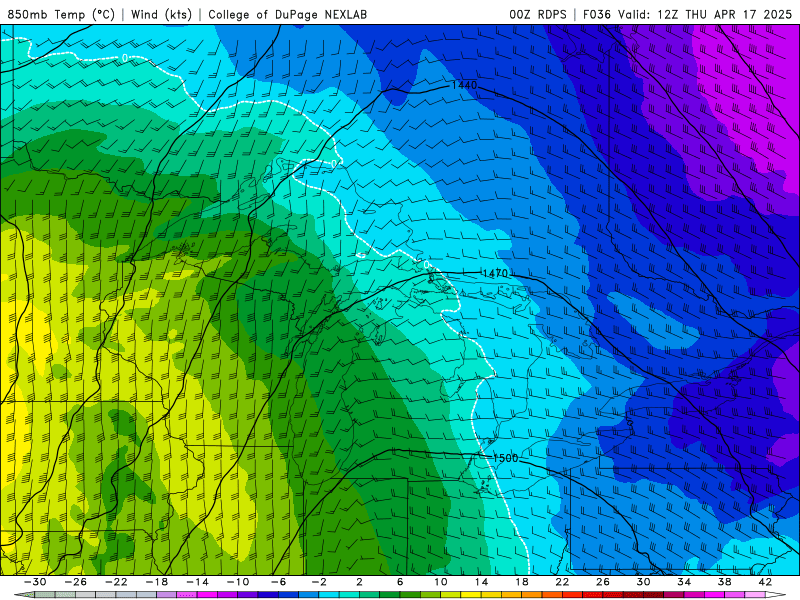Click the "Valid: 12Z THU APR 17 2025" text
Viewport: 800px width, 600px height.
click(705, 14)
